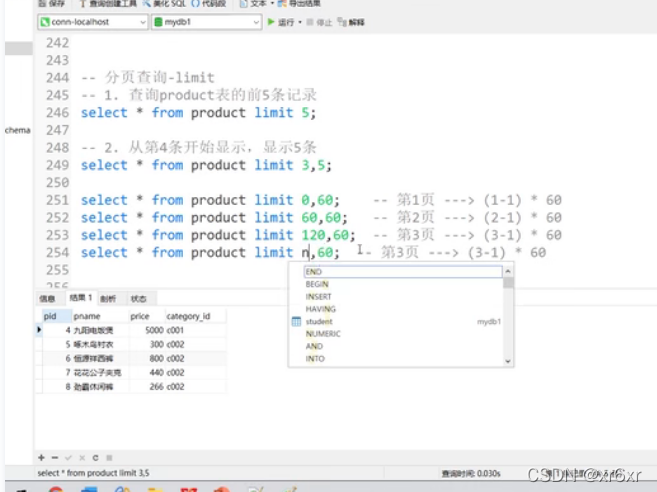The width and height of the screenshot is (657, 492).
Task: Refresh the result grid
Action: pos(96,458)
